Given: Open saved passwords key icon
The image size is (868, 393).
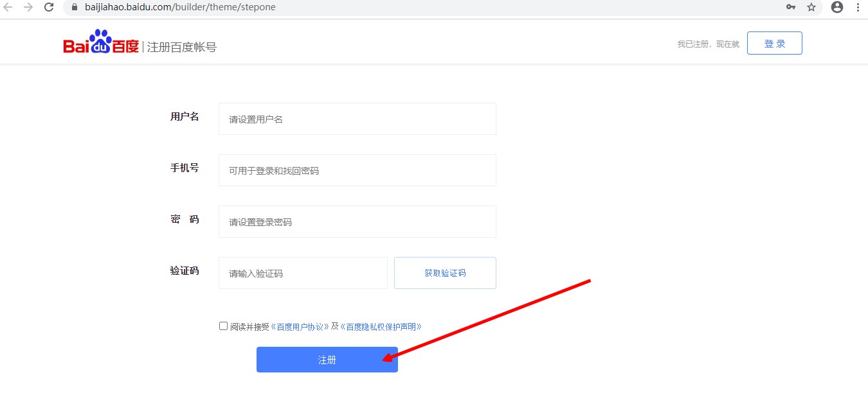Looking at the screenshot, I should click(x=791, y=7).
